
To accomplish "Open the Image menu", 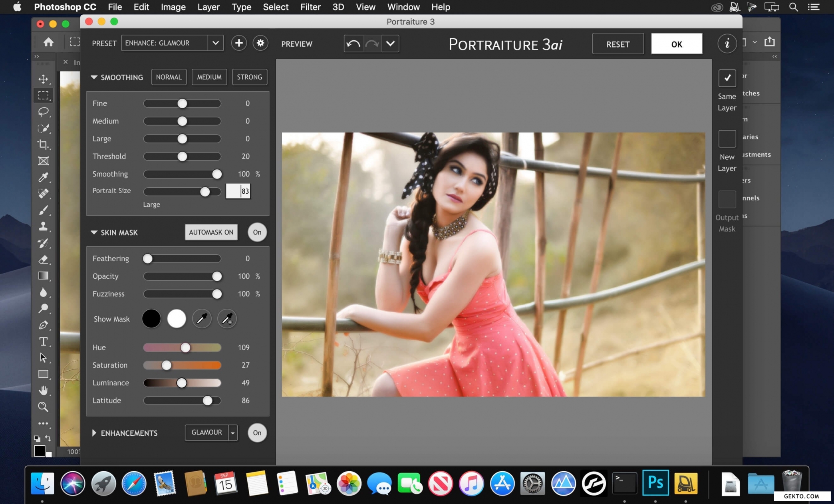I will tap(173, 7).
